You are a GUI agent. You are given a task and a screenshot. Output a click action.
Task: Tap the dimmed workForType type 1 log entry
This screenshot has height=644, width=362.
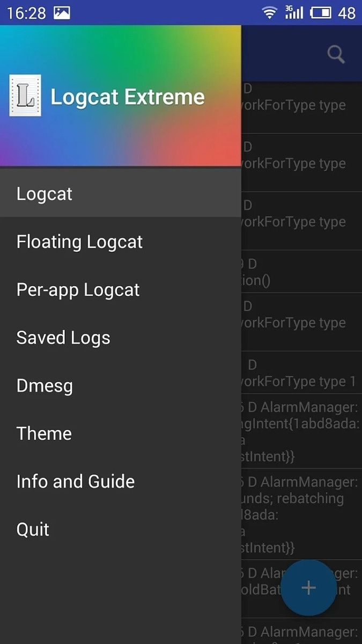(299, 373)
